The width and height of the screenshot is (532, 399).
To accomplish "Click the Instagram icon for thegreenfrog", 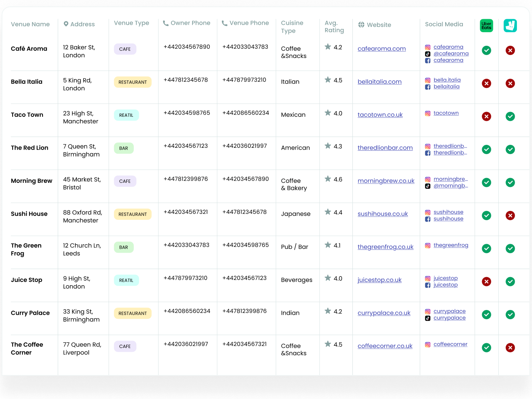I will click(427, 245).
